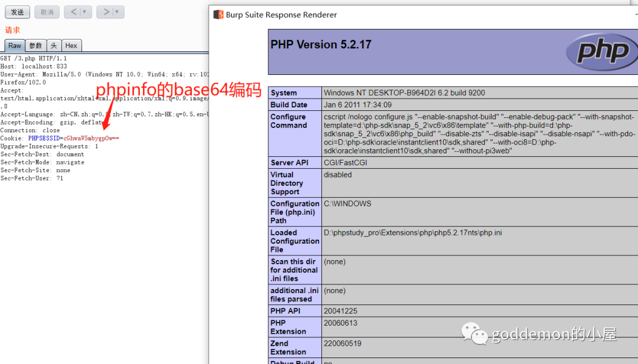Click the GET /3.php HTTP/1.1 request line
This screenshot has width=638, height=364.
pos(33,58)
